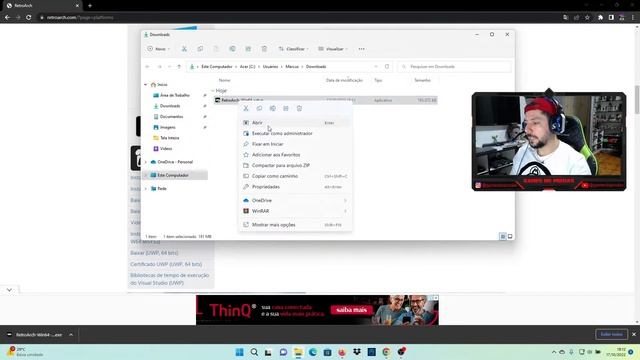Sort by the Nome column header

224,80
